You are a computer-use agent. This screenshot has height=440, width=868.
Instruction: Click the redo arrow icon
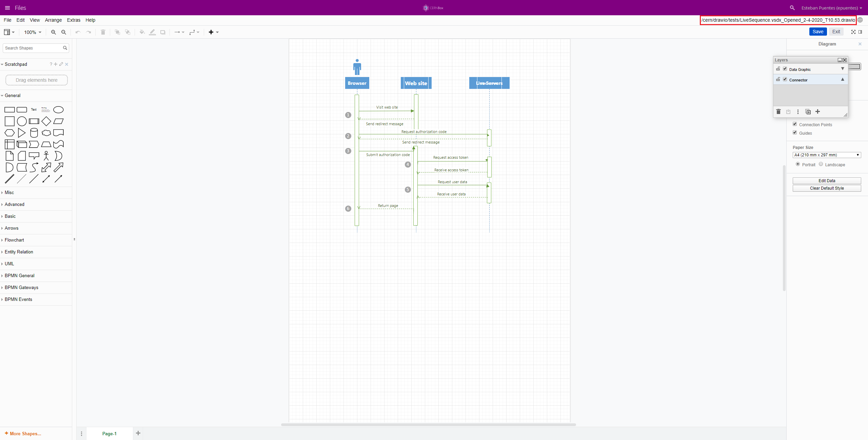coord(88,32)
